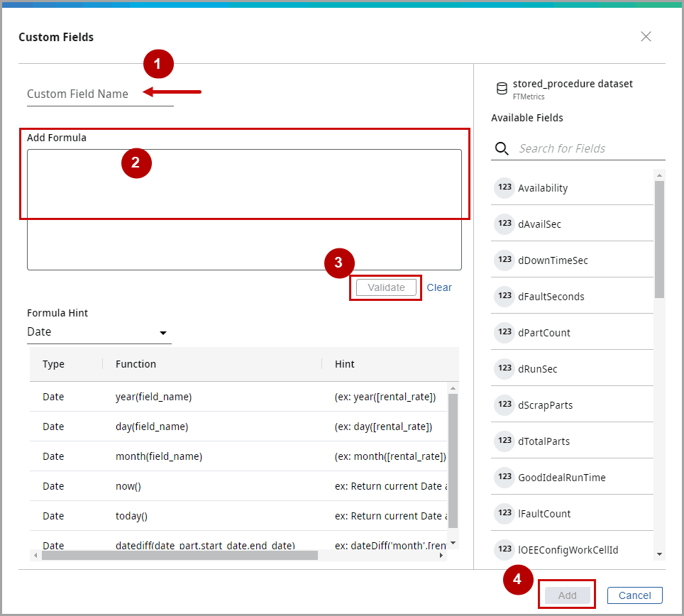
Task: Click the 123 icon next to dAvailSec
Action: click(504, 224)
